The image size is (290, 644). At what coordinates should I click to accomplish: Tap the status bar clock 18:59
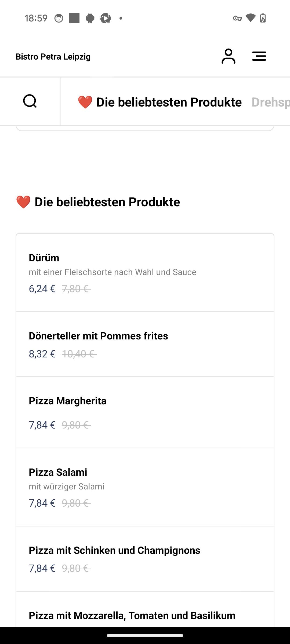36,18
